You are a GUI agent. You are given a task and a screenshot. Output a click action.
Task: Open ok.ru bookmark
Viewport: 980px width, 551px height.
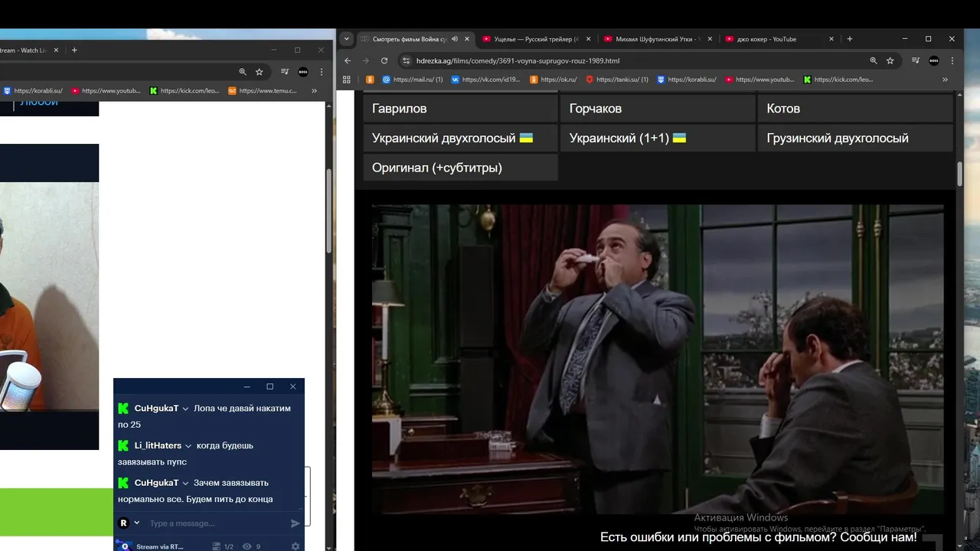tap(554, 79)
